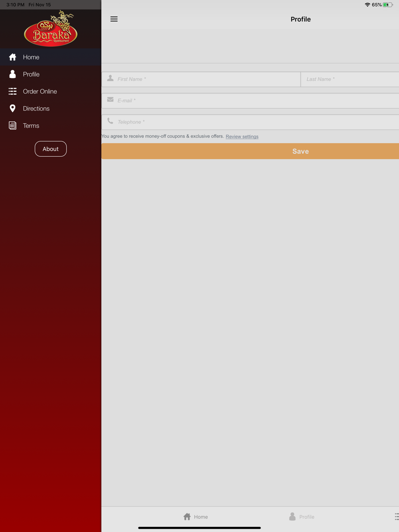The width and height of the screenshot is (399, 532).
Task: Switch to the Home bottom tab label
Action: pos(201,517)
